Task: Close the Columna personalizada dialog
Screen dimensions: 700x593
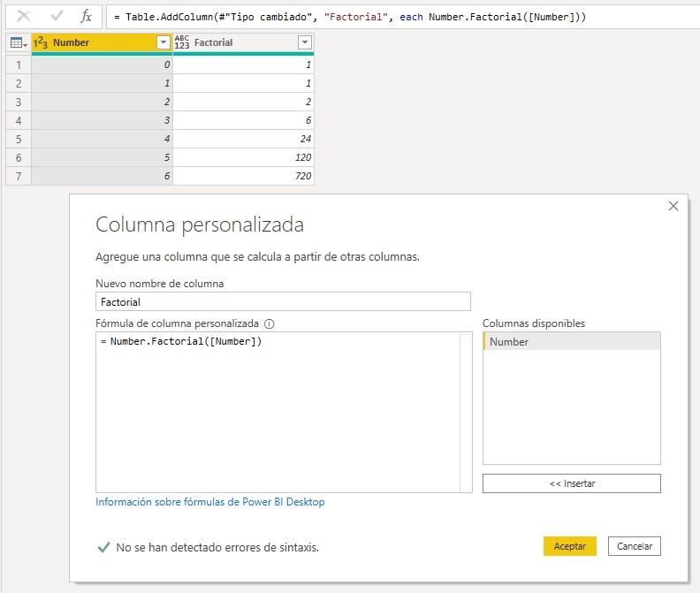Action: (673, 206)
